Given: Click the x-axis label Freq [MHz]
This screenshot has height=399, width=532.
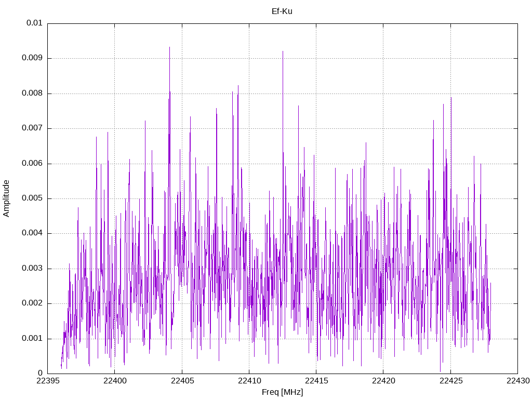Looking at the screenshot, I should 282,392.
